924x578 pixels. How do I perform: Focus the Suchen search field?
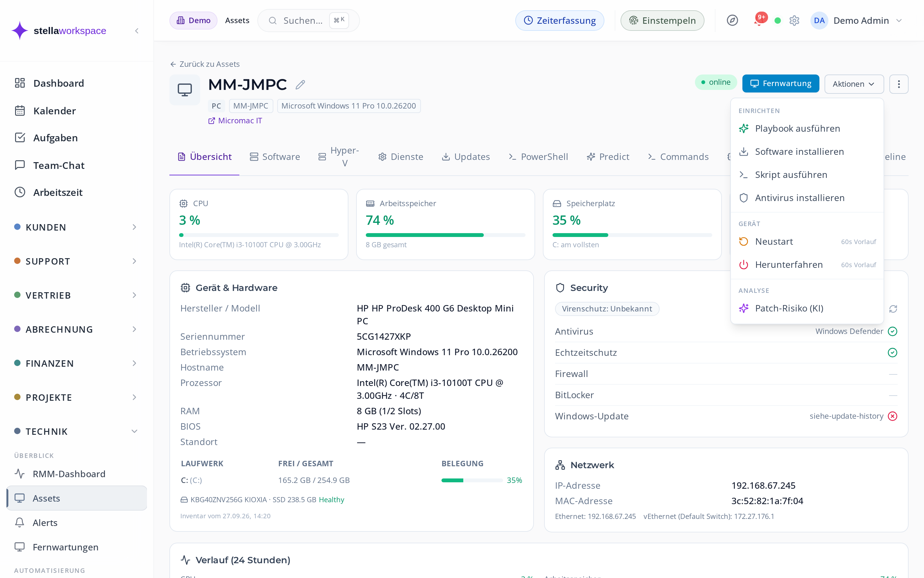(x=309, y=20)
